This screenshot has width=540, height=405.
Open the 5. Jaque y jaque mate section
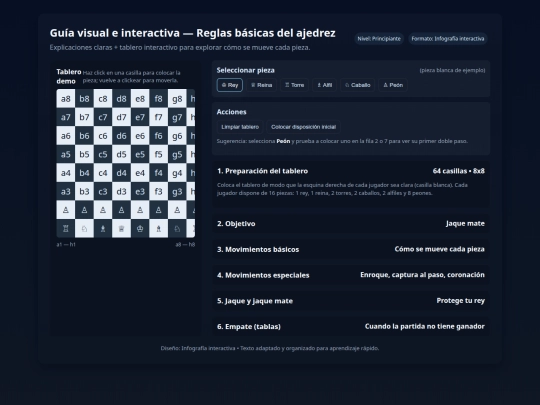351,301
